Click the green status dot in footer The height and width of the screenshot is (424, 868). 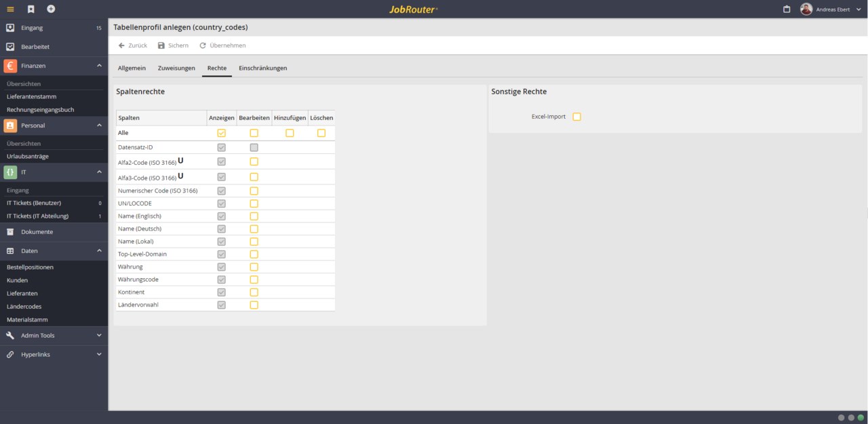[861, 418]
